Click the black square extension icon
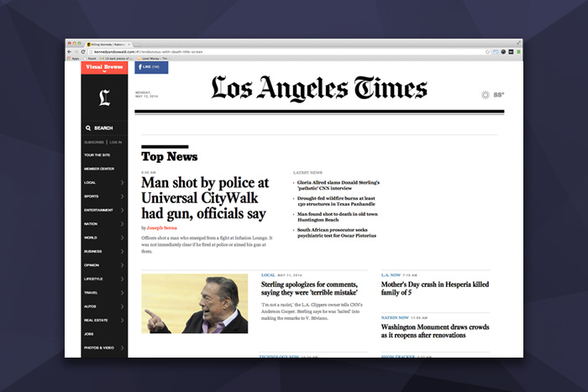Screen dimensions: 588x392 511,52
